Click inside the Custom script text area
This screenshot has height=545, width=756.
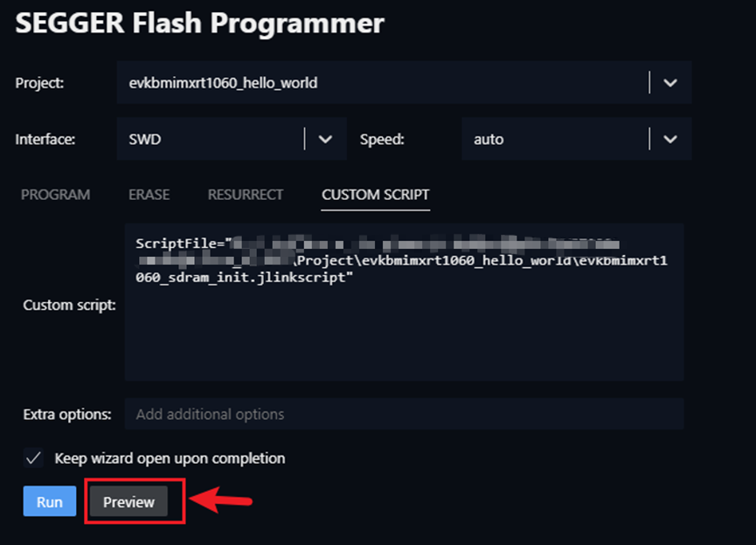click(x=404, y=332)
